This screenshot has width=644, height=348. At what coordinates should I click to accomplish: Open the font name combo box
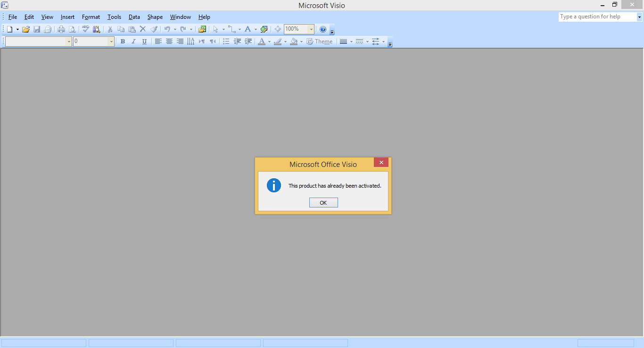(x=39, y=41)
